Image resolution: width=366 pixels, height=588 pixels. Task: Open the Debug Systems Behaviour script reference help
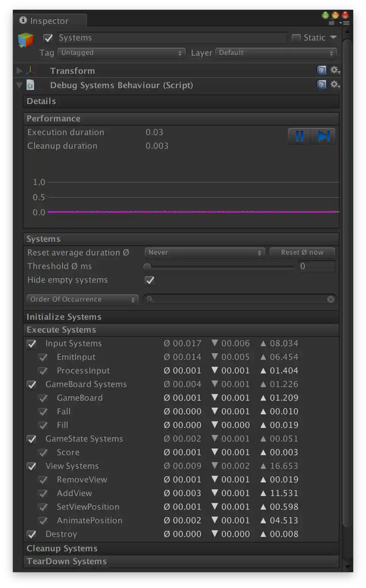tap(322, 85)
